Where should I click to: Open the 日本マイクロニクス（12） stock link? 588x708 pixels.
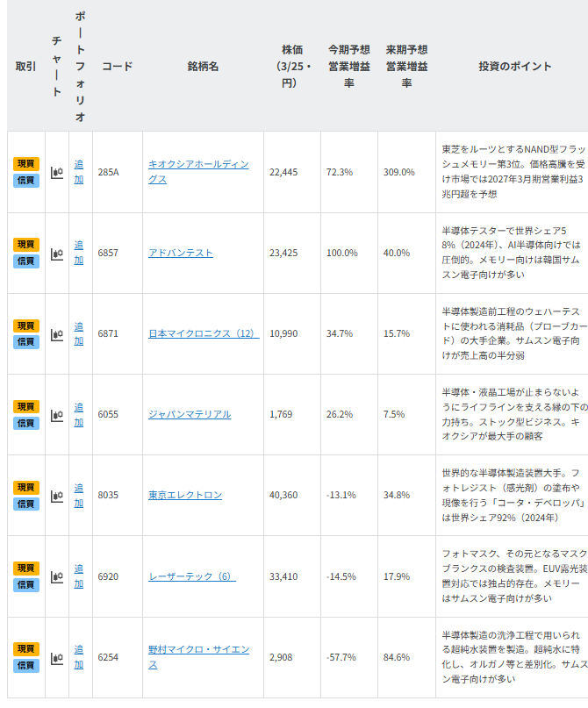tap(204, 333)
